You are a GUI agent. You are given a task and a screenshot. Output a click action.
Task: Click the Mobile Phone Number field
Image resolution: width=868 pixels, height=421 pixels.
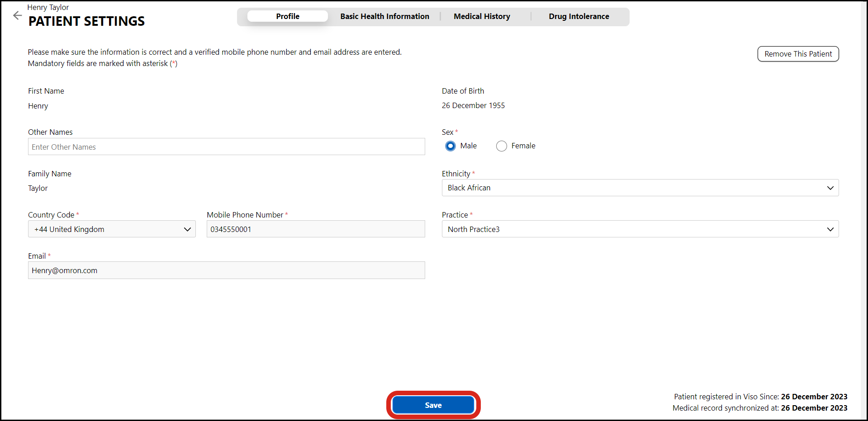tap(315, 229)
